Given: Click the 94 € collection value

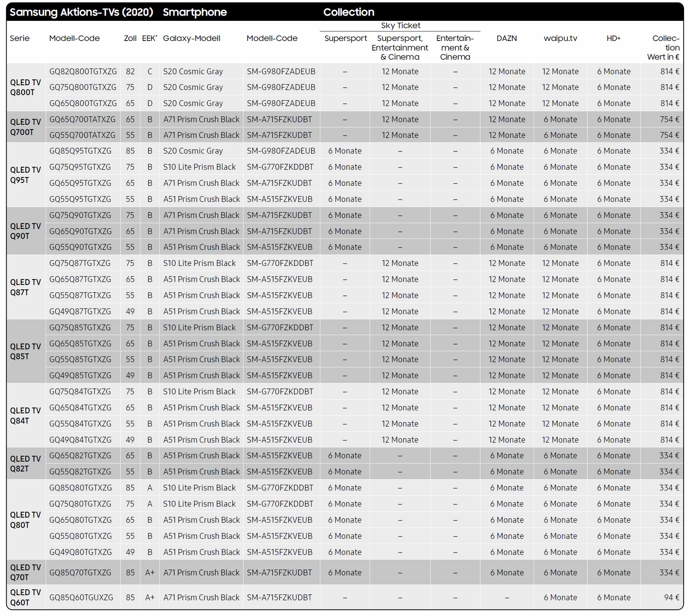Looking at the screenshot, I should [671, 597].
